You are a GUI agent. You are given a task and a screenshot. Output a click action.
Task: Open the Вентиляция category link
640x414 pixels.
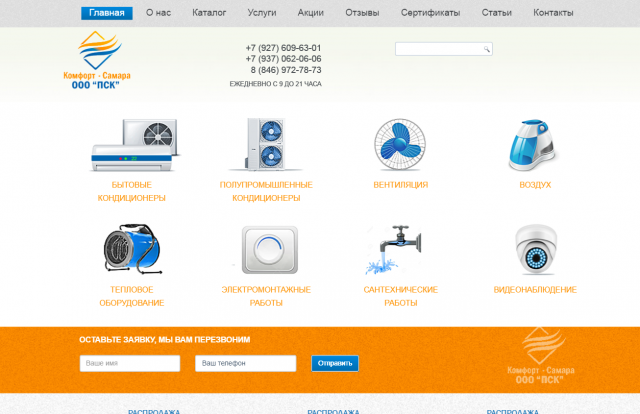pos(400,185)
